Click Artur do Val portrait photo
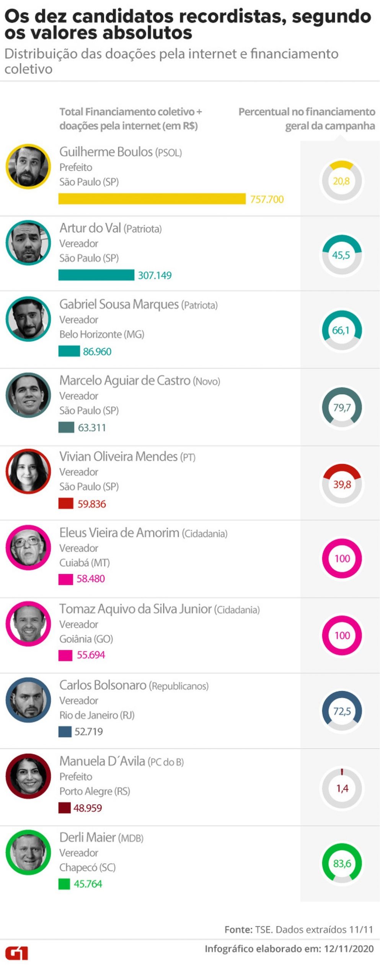 pyautogui.click(x=28, y=243)
